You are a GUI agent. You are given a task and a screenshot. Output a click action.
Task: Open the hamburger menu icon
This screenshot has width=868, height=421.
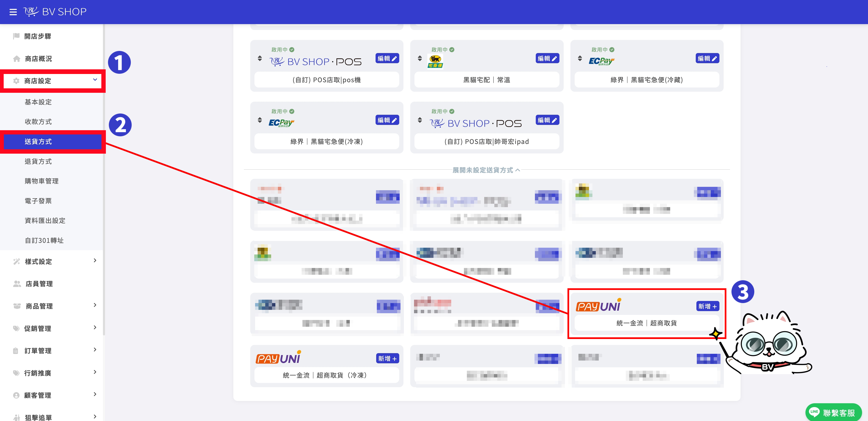[13, 12]
